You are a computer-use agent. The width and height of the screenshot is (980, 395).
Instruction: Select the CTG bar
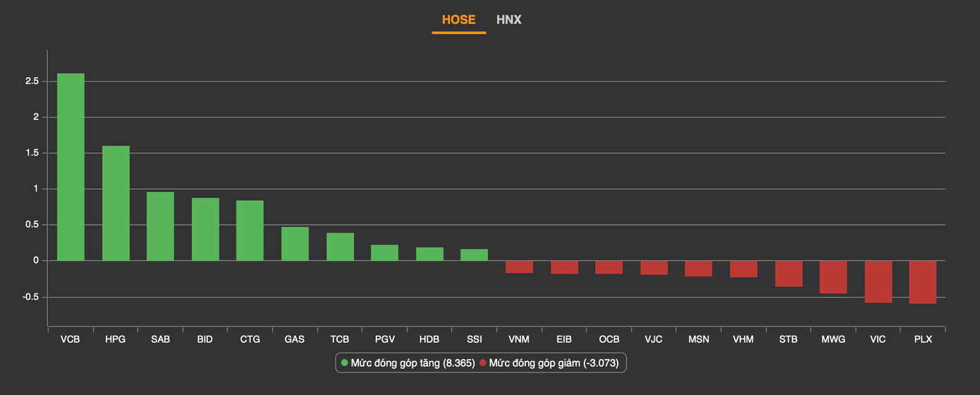(250, 231)
